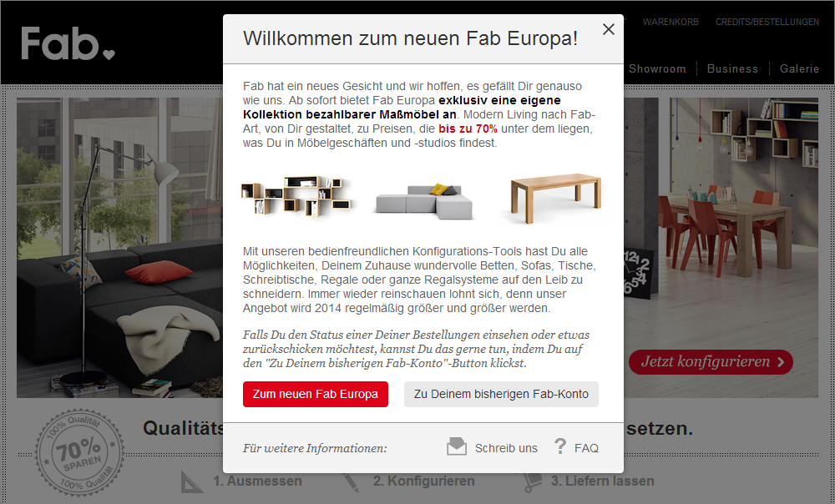Click the hand truck icon beside Liefern lassen
835x504 pixels.
click(x=533, y=481)
